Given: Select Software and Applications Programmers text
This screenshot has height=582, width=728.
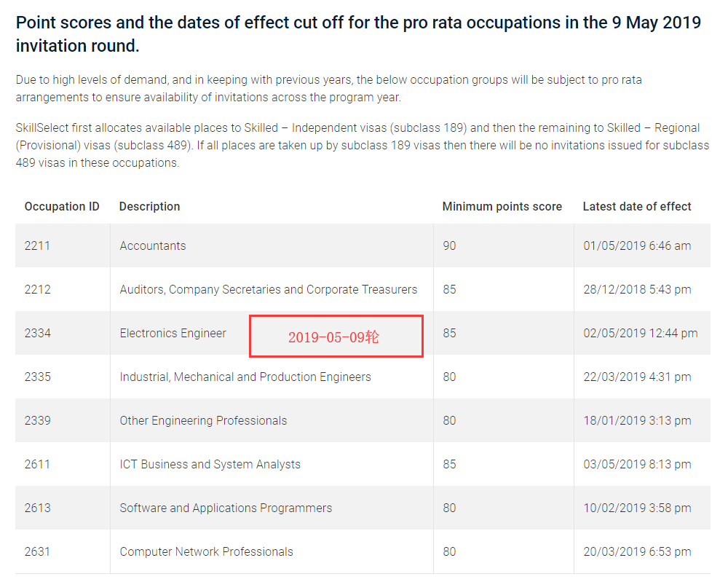Looking at the screenshot, I should [x=226, y=508].
